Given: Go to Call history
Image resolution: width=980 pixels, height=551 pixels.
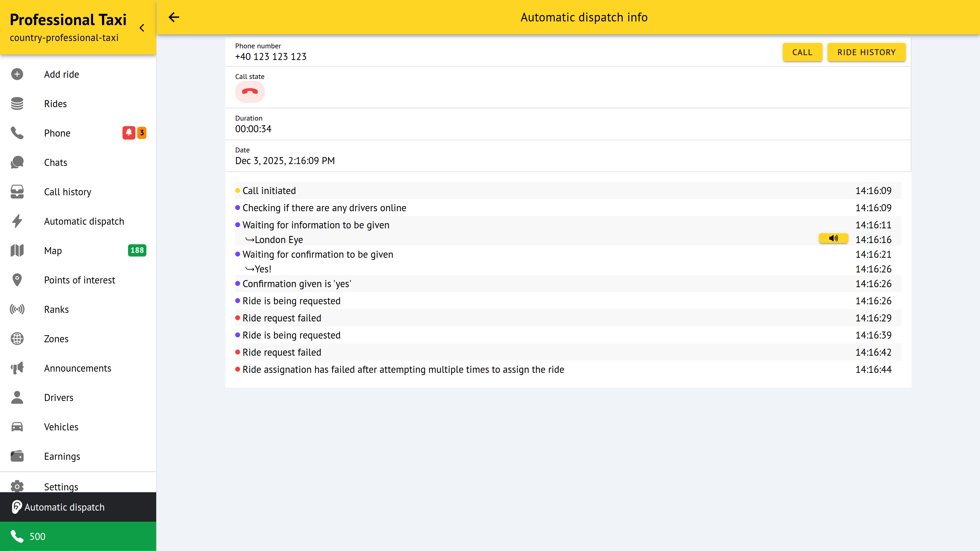Looking at the screenshot, I should (x=67, y=192).
